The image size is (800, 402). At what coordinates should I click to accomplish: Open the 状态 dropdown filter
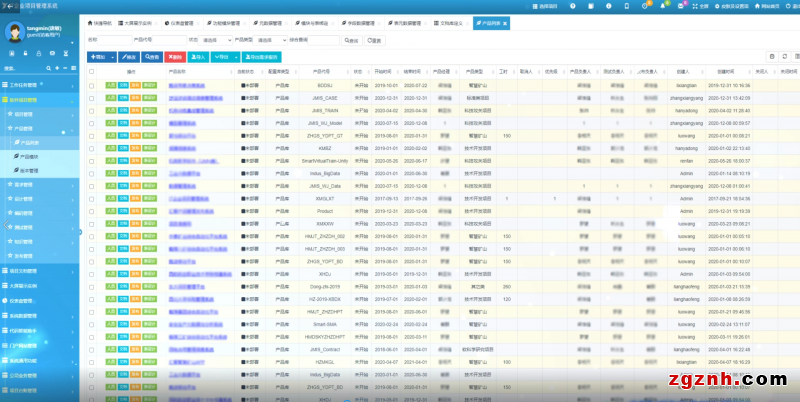(x=215, y=40)
